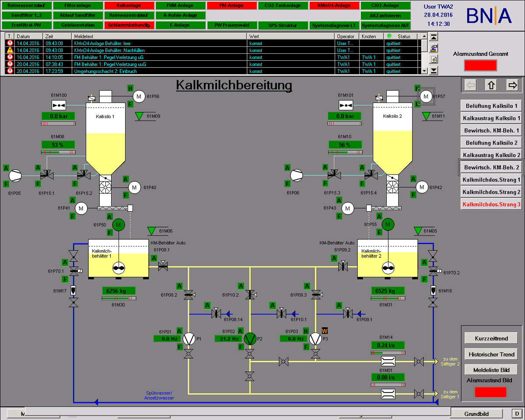
Task: Switch to the Filteranlage page
Action: 77,6
